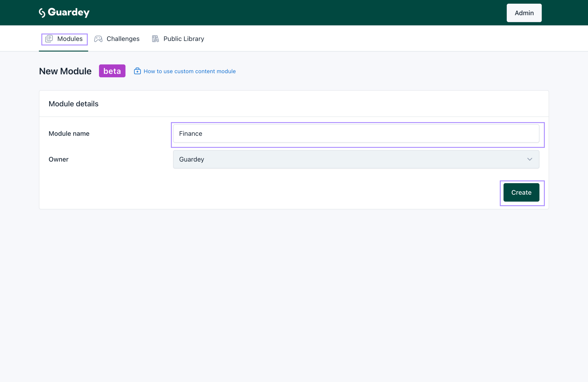Open 'How to use custom content module' link
Viewport: 588px width, 382px height.
coord(189,71)
